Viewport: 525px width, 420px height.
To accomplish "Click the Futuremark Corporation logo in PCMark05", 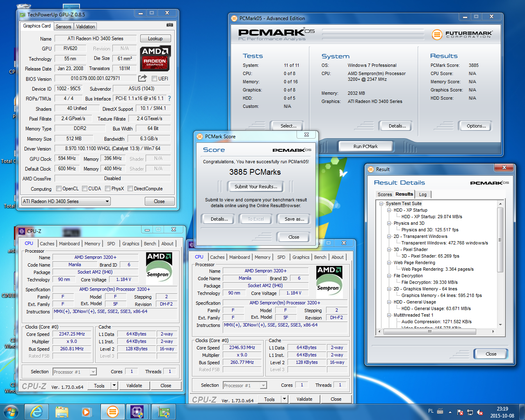I will click(462, 34).
